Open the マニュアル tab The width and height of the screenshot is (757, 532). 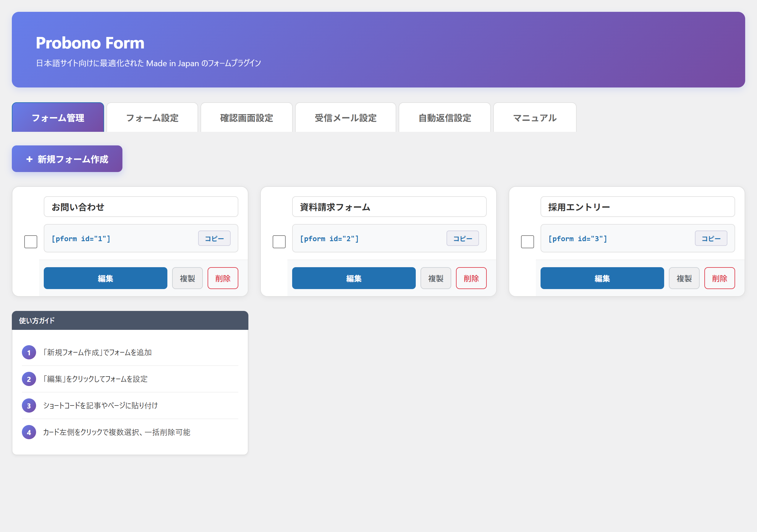[x=535, y=117]
